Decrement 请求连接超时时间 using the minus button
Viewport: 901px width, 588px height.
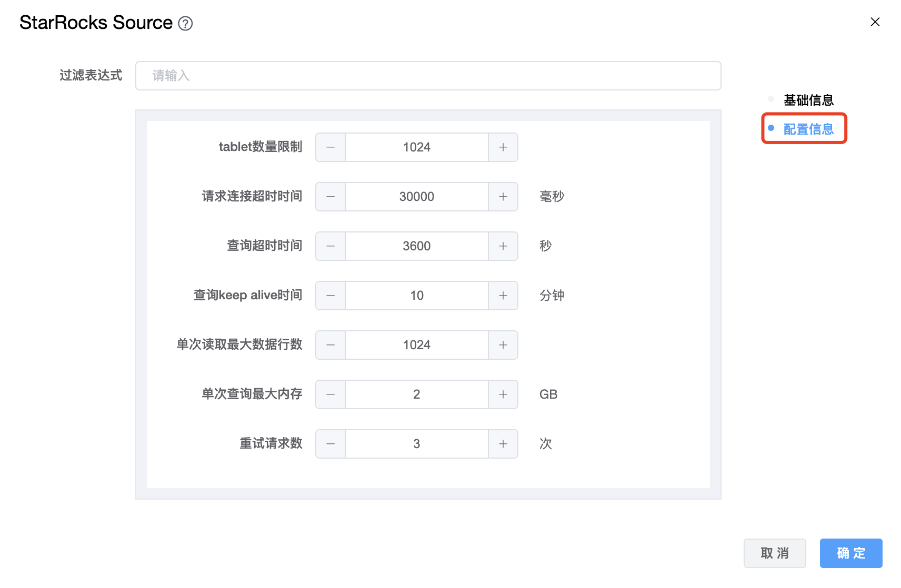331,197
